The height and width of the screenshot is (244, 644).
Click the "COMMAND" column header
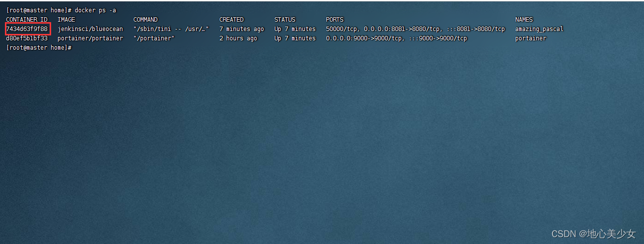click(146, 20)
